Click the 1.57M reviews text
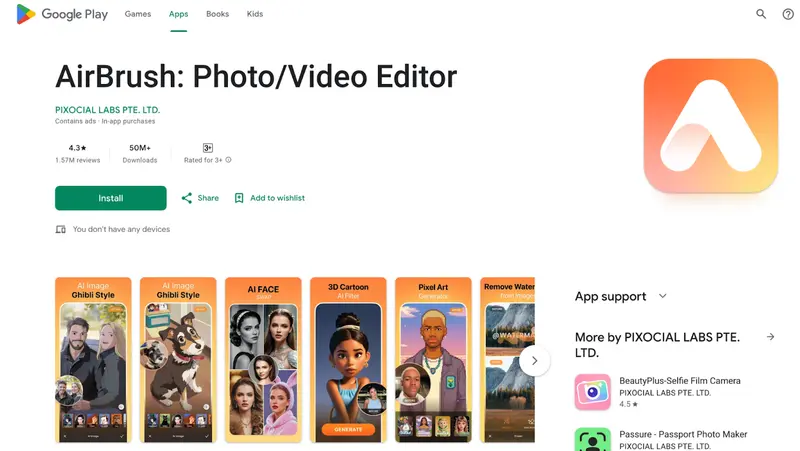 78,160
